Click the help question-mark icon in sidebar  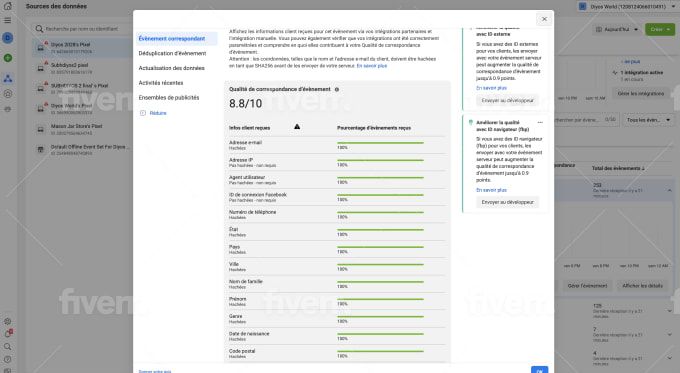point(7,359)
